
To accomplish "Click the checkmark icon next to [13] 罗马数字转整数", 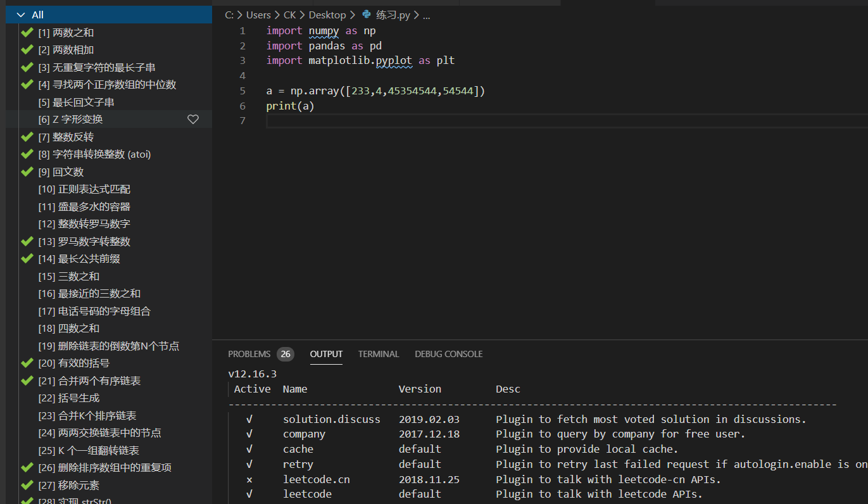I will point(27,241).
